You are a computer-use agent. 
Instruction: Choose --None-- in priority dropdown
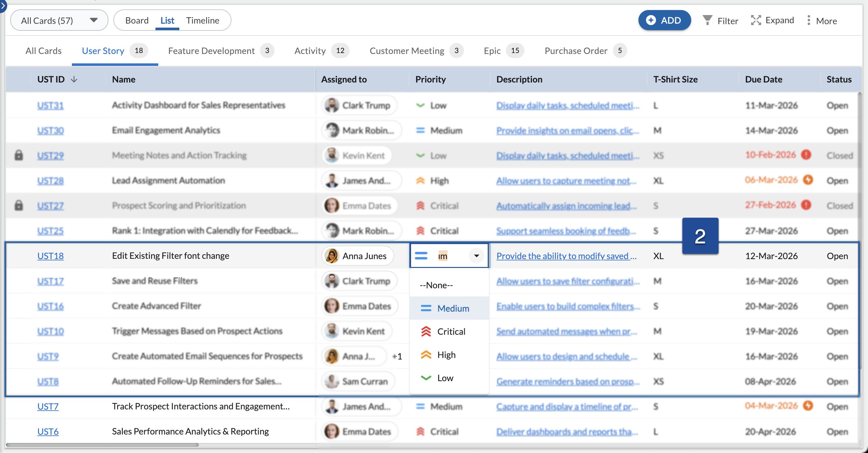(449, 285)
